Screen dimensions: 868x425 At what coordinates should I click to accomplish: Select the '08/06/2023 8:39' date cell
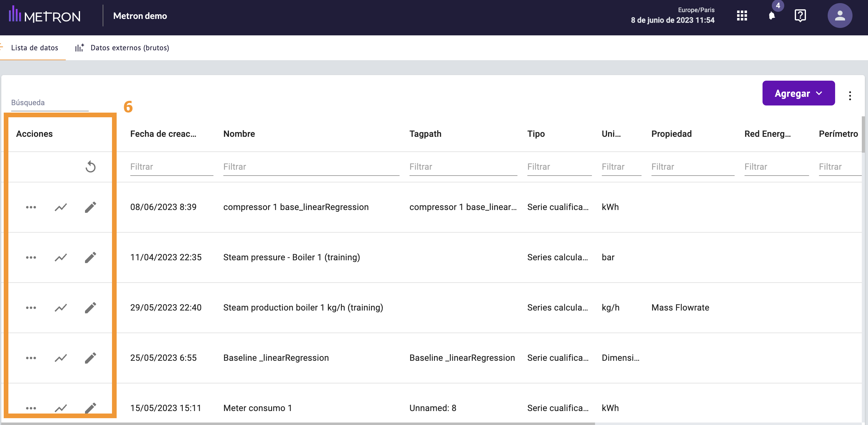[x=163, y=207]
